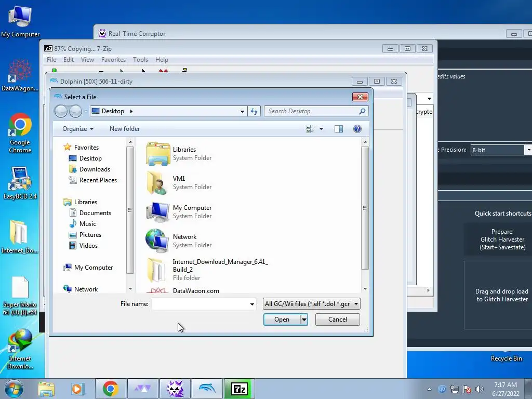The width and height of the screenshot is (532, 399).
Task: Click the Open button's split arrow
Action: point(304,320)
